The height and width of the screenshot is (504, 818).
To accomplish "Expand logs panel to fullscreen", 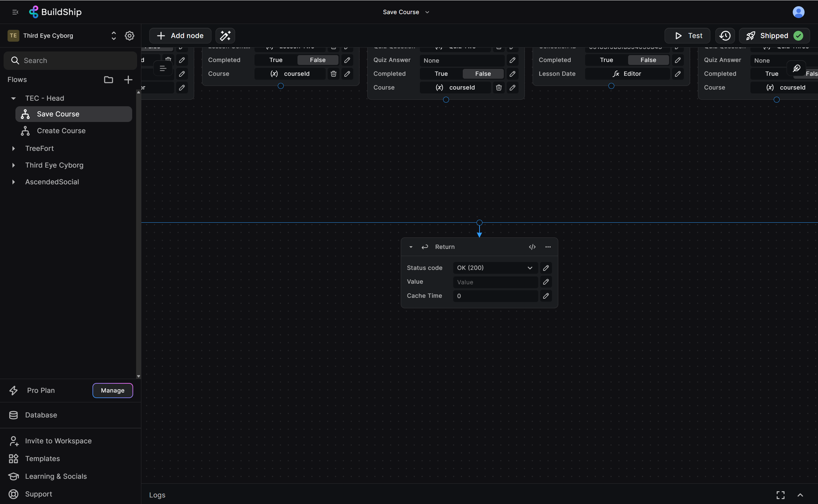I will pyautogui.click(x=780, y=495).
